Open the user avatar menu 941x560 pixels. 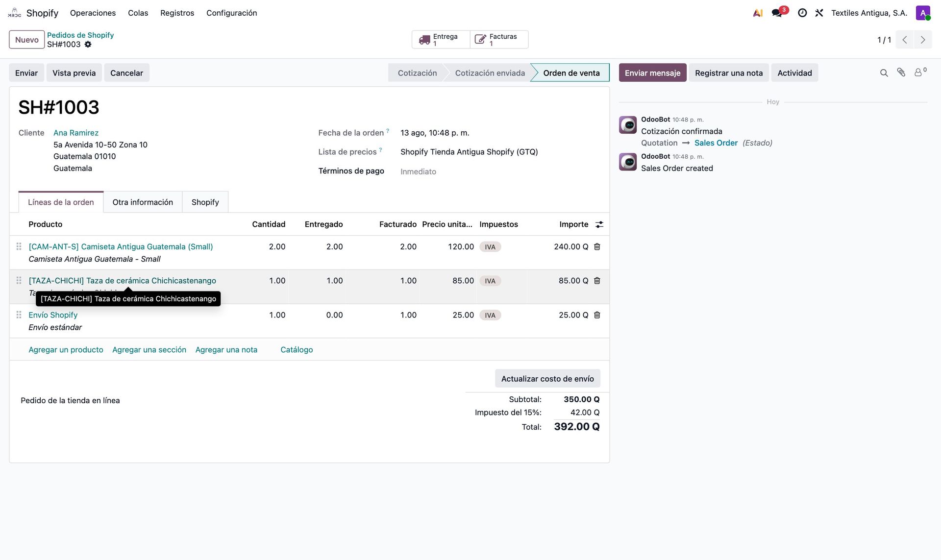pos(923,13)
